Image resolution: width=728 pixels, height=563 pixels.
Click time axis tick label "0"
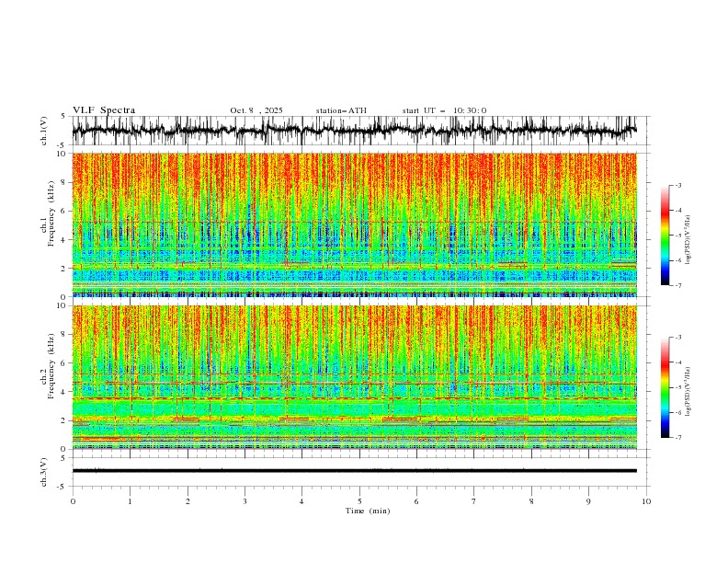point(73,501)
